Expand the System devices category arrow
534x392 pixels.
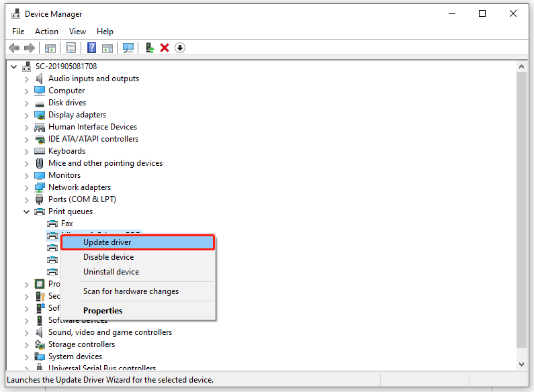tap(27, 357)
